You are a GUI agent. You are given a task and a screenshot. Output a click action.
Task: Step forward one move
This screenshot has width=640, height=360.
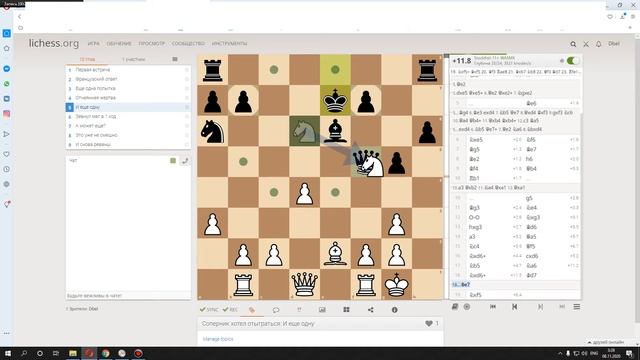(540, 307)
